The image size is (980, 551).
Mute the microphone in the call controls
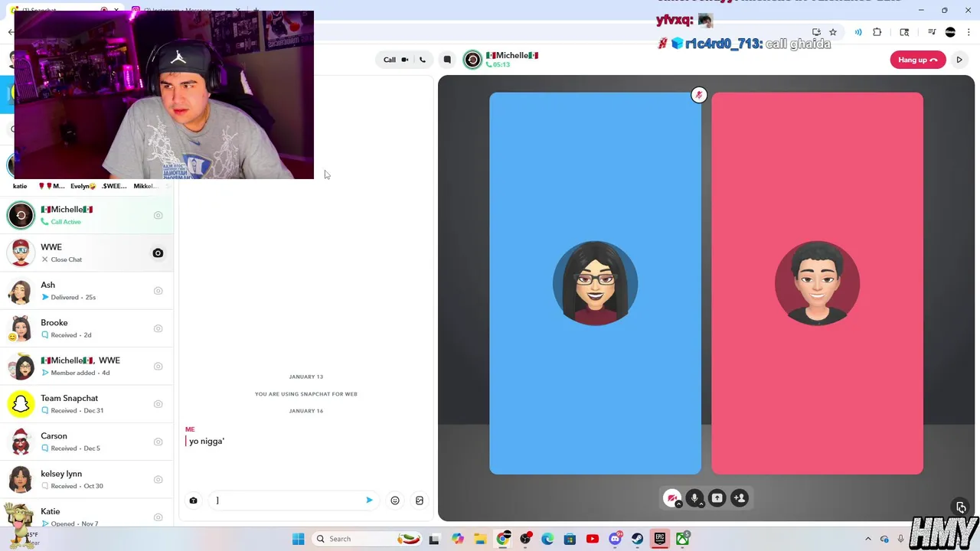coord(694,498)
